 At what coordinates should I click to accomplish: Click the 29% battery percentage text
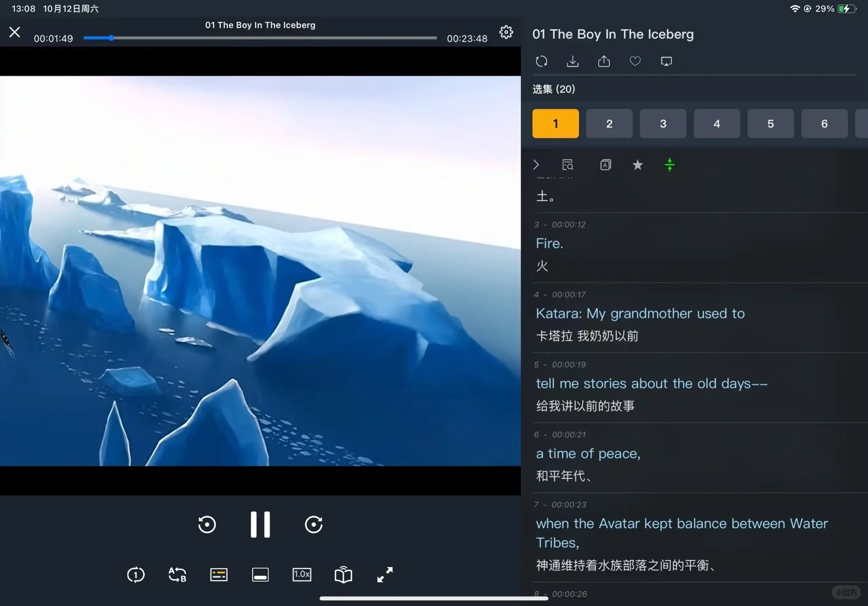[x=825, y=8]
